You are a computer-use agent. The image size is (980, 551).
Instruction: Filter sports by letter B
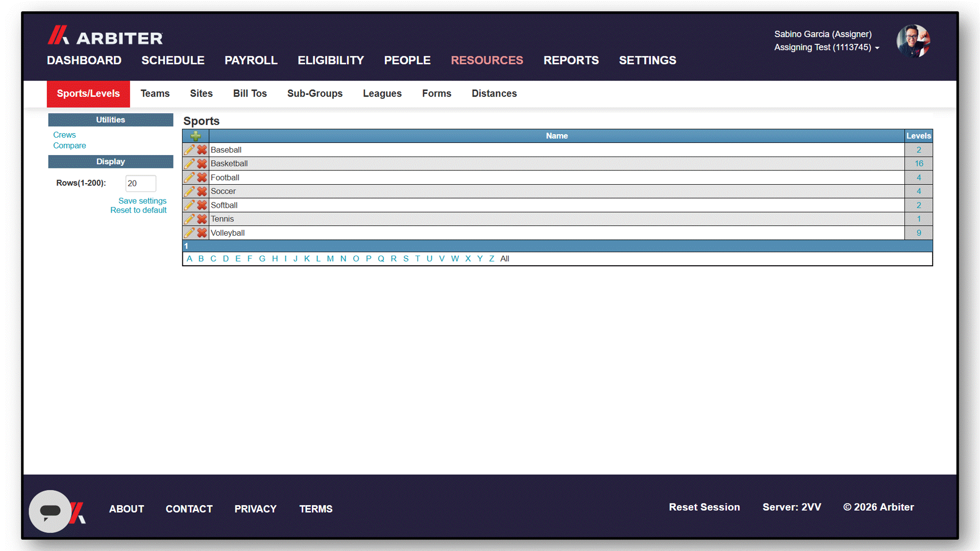[x=201, y=259]
